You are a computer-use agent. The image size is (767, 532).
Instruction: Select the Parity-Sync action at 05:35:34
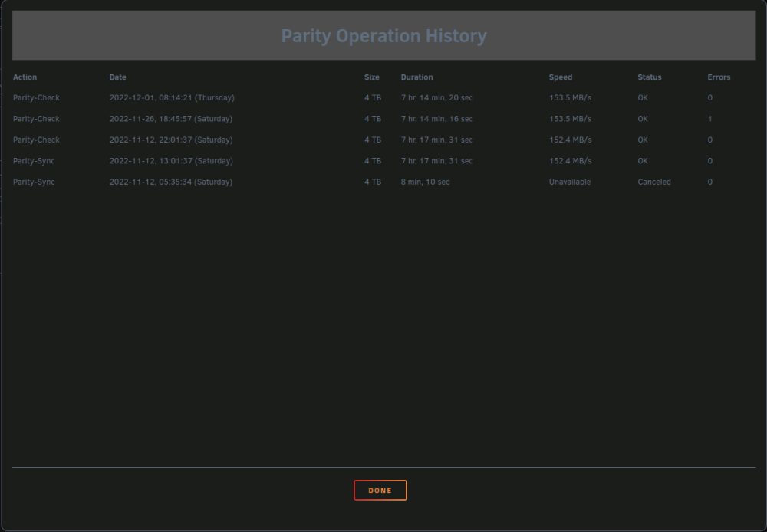[x=34, y=182]
